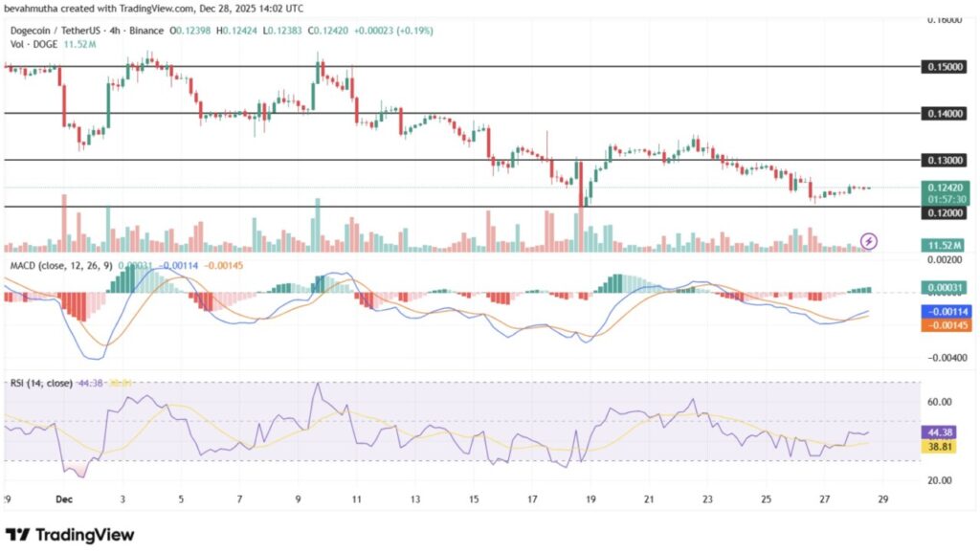The width and height of the screenshot is (980, 553).
Task: Select the RSI (14, close) indicator legend
Action: point(40,383)
